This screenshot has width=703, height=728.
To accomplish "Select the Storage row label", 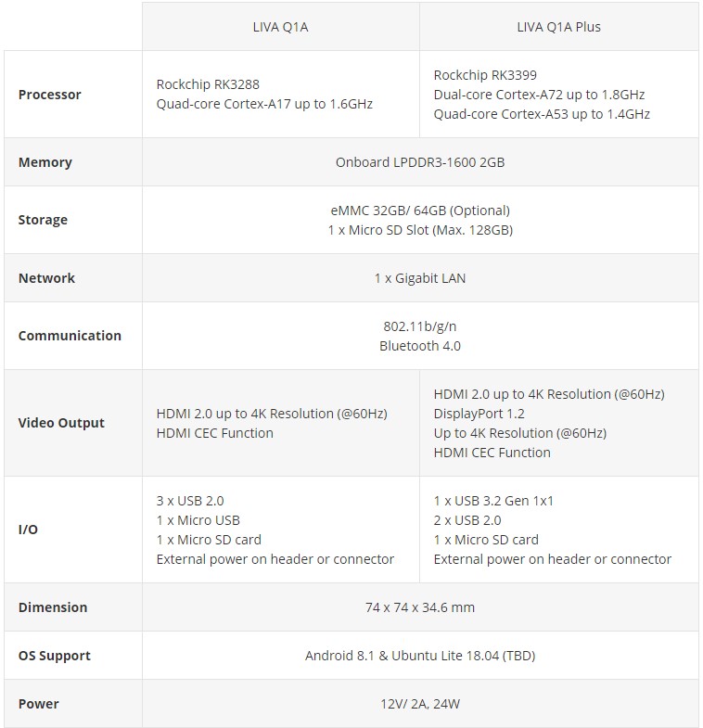I will 43,220.
